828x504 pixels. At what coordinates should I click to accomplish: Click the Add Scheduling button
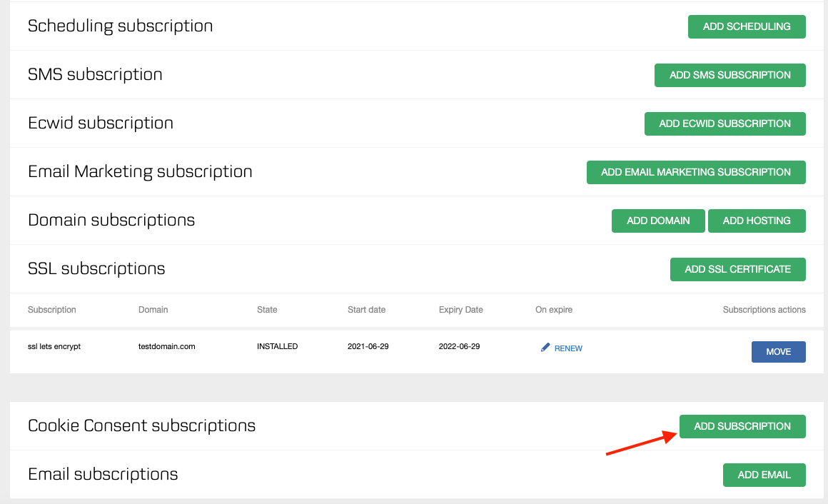coord(747,26)
